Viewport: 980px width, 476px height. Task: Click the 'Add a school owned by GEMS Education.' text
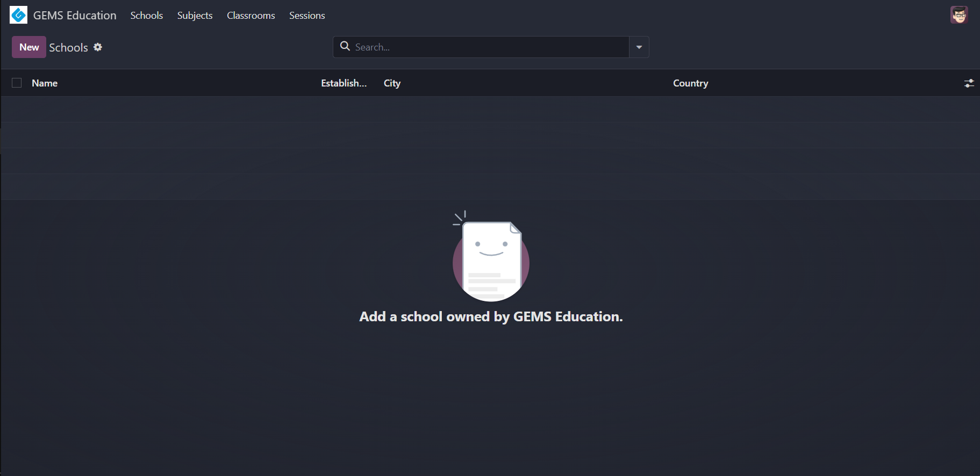point(491,316)
